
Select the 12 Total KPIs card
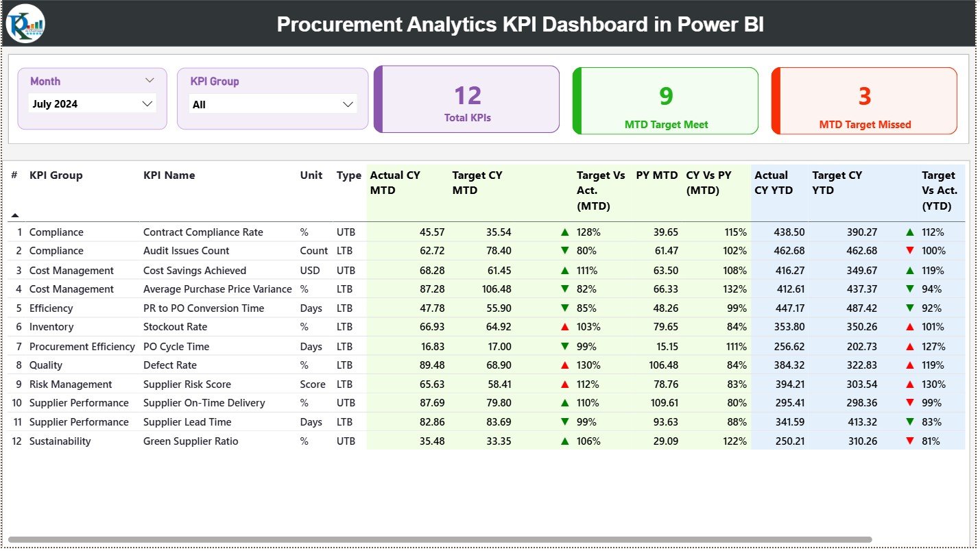(x=466, y=99)
